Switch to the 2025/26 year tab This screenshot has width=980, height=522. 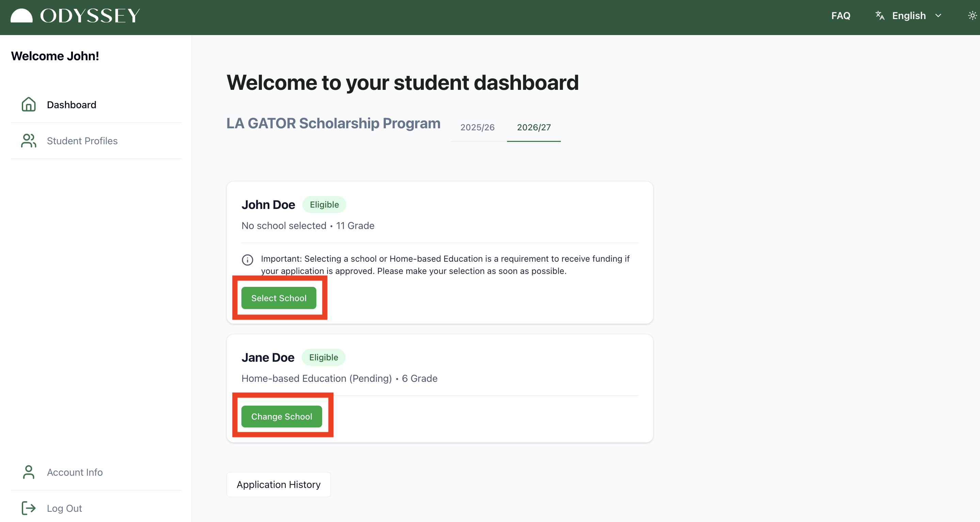pos(477,127)
